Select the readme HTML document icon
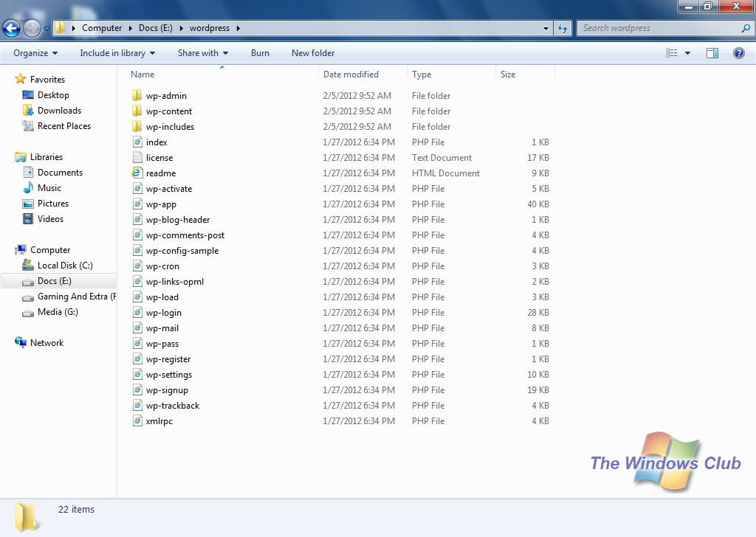This screenshot has width=756, height=537. (x=137, y=173)
